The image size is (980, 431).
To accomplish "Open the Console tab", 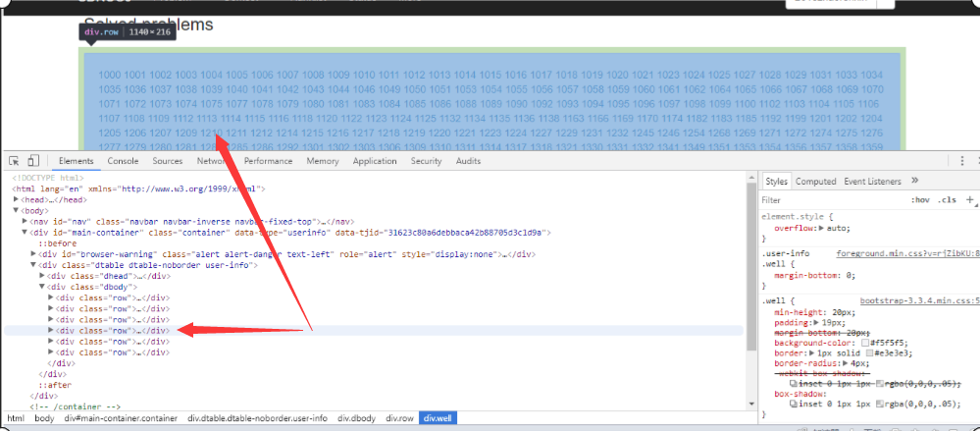I will (124, 161).
